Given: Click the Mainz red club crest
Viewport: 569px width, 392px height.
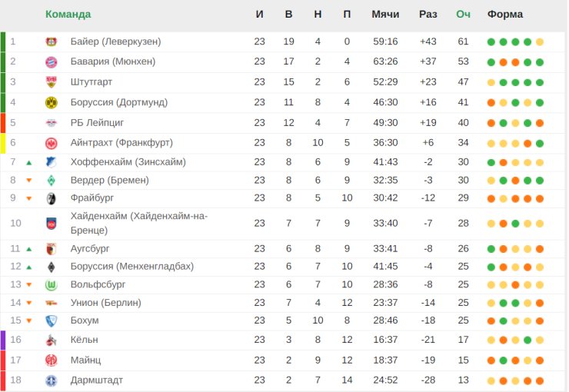Looking at the screenshot, I should [52, 360].
